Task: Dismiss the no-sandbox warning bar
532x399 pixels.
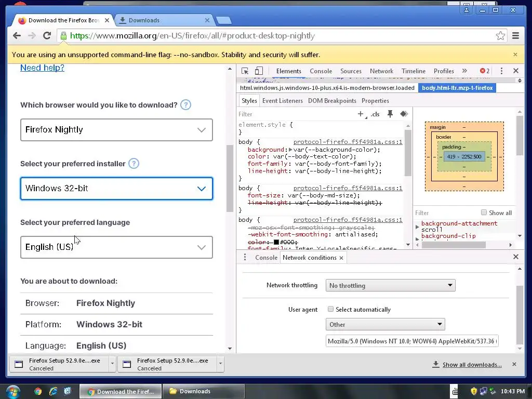Action: tap(515, 55)
